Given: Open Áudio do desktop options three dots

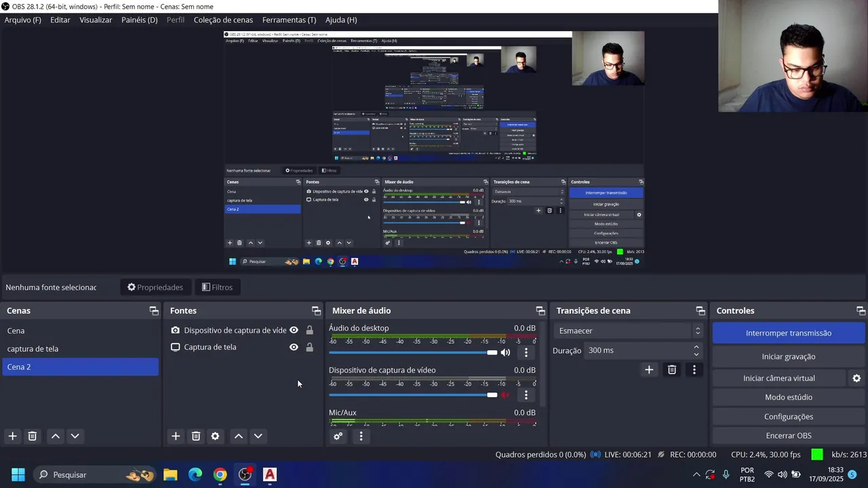Looking at the screenshot, I should point(526,352).
